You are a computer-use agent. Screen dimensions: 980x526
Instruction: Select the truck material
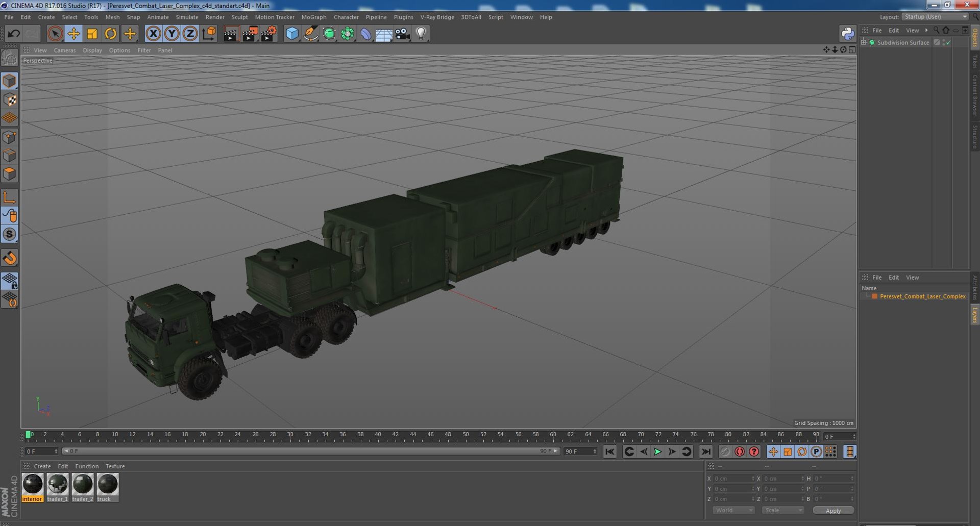(107, 487)
